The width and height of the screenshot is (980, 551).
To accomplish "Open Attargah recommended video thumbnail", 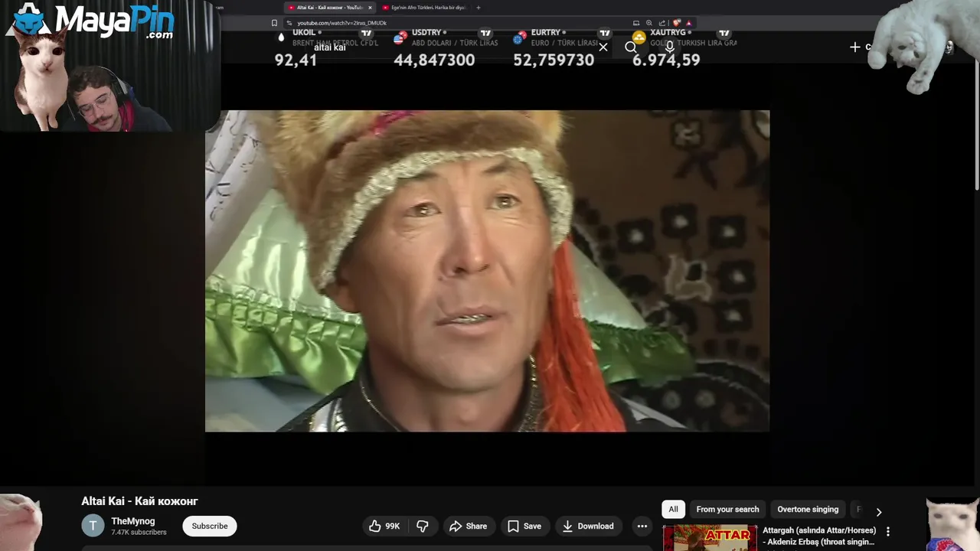I will tap(710, 537).
